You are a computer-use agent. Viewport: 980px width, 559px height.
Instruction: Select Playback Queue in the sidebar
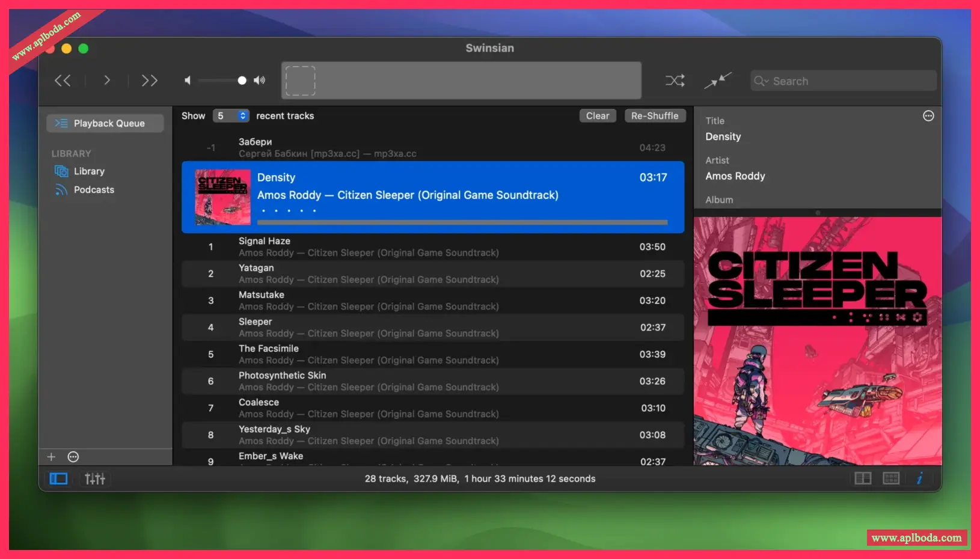105,123
